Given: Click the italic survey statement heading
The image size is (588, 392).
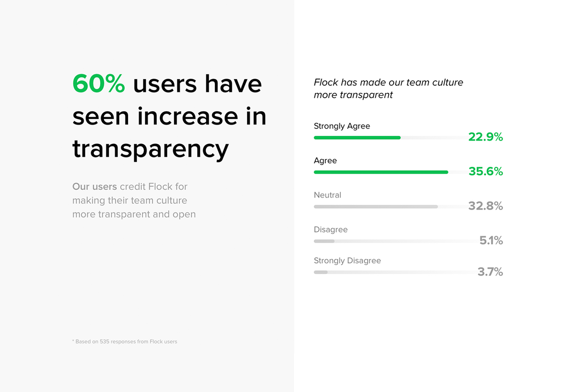Looking at the screenshot, I should point(388,89).
